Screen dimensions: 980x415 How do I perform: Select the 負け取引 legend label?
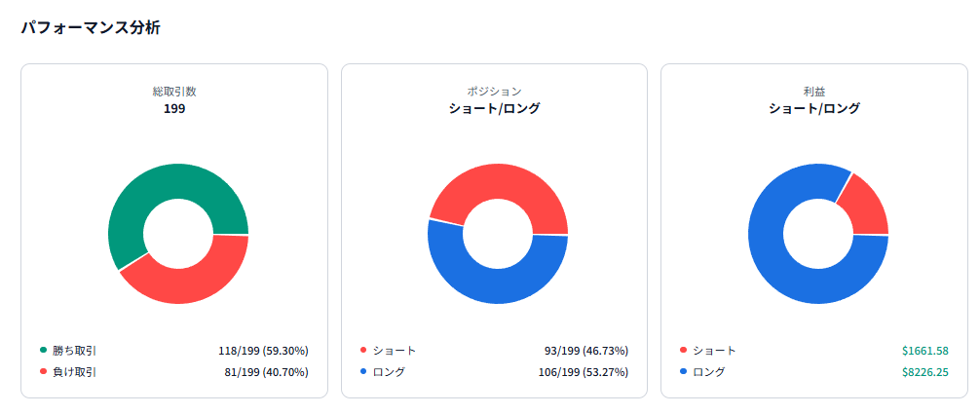coord(74,371)
